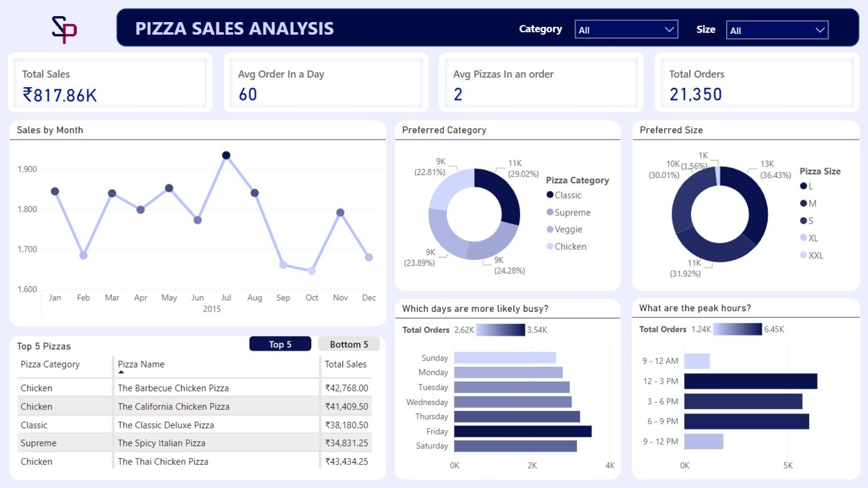Toggle the XXL size legend filter

803,255
